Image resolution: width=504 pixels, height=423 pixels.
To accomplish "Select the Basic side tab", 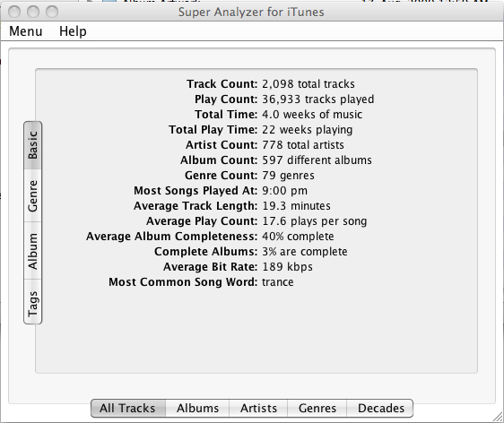I will 33,145.
